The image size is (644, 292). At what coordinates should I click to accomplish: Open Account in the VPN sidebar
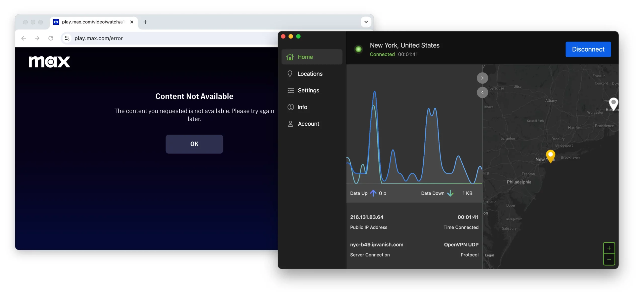click(312, 124)
